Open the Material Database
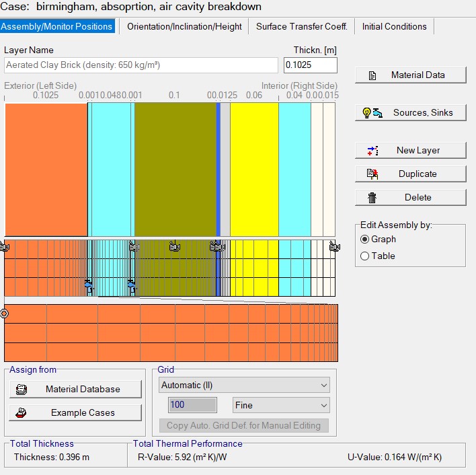Screen dimensions: 476x475 click(75, 390)
